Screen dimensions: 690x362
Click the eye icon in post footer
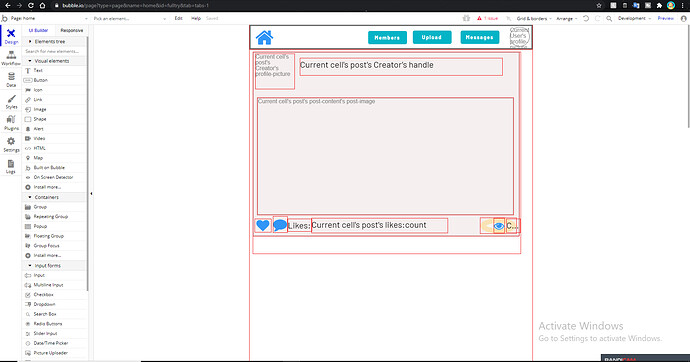click(x=499, y=226)
